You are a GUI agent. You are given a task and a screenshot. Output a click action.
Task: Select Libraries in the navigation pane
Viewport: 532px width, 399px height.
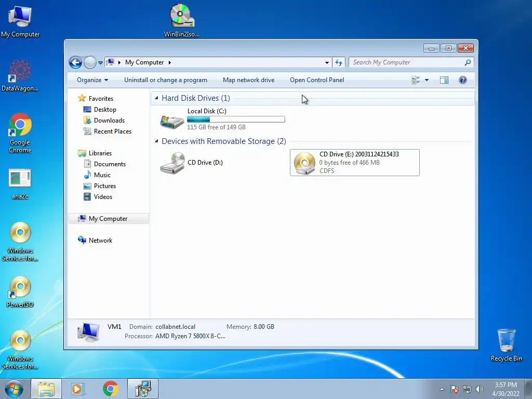point(100,153)
